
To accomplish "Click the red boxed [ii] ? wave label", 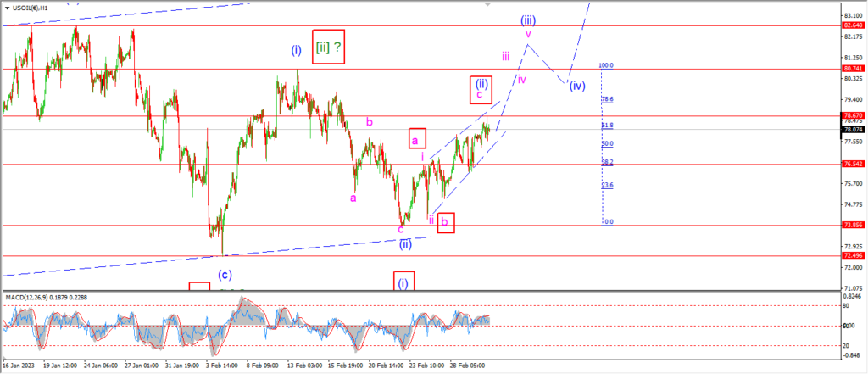I will [x=328, y=47].
